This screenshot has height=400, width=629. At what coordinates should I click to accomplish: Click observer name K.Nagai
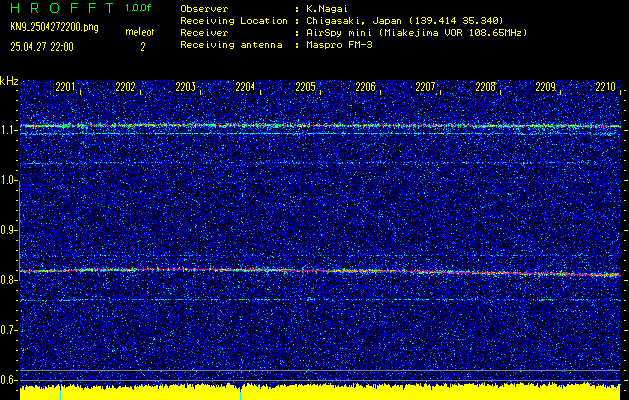pyautogui.click(x=327, y=8)
